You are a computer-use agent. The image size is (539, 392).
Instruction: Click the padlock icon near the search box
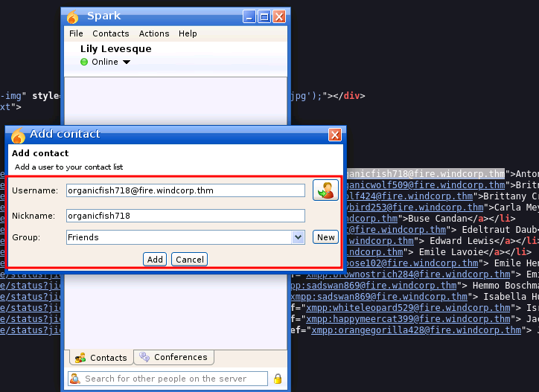point(277,379)
